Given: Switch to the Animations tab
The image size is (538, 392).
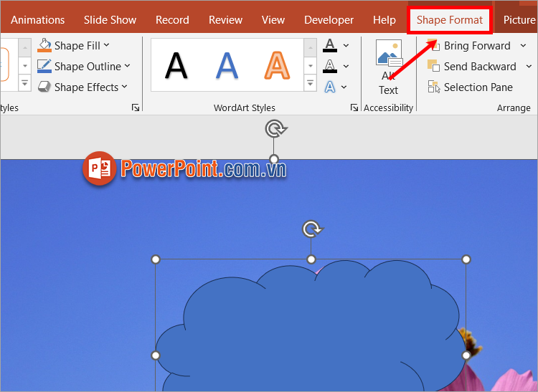Looking at the screenshot, I should 37,20.
